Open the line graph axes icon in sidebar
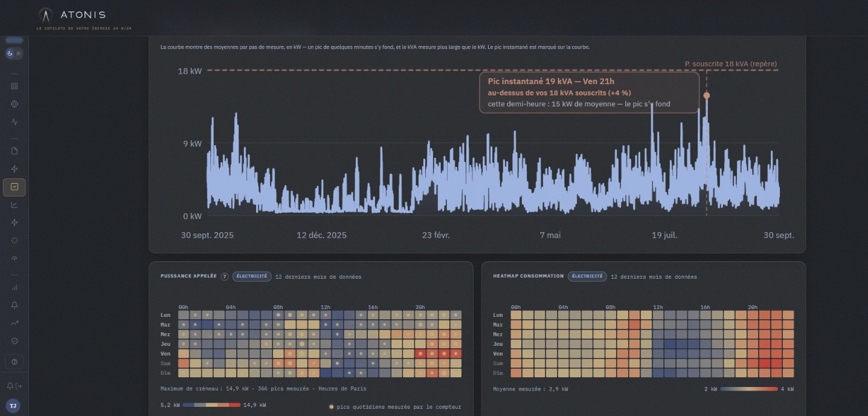Viewport: 868px width, 416px height. 14,205
